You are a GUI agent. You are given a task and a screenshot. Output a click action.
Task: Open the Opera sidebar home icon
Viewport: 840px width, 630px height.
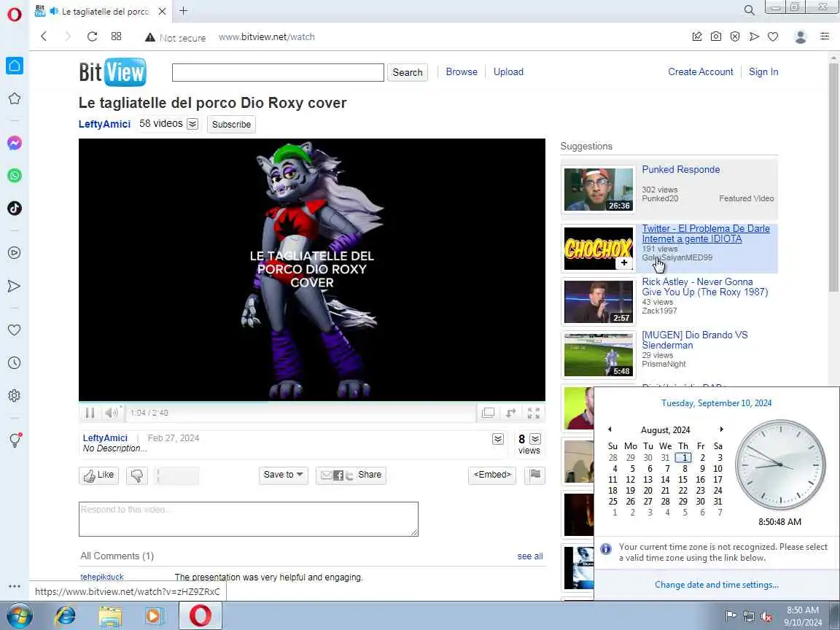pos(15,66)
